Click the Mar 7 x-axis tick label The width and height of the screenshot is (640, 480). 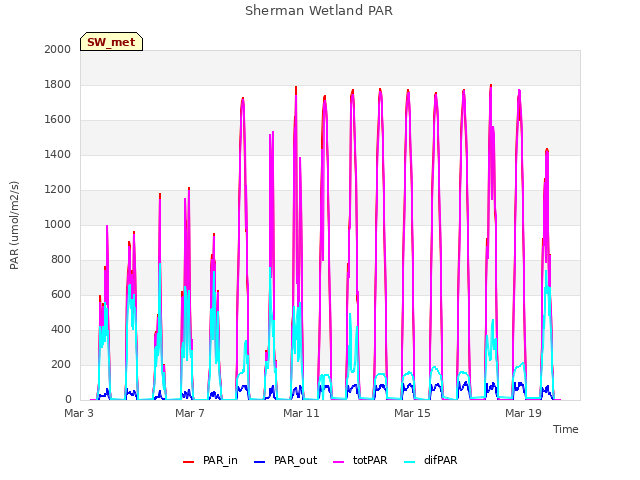coord(190,413)
